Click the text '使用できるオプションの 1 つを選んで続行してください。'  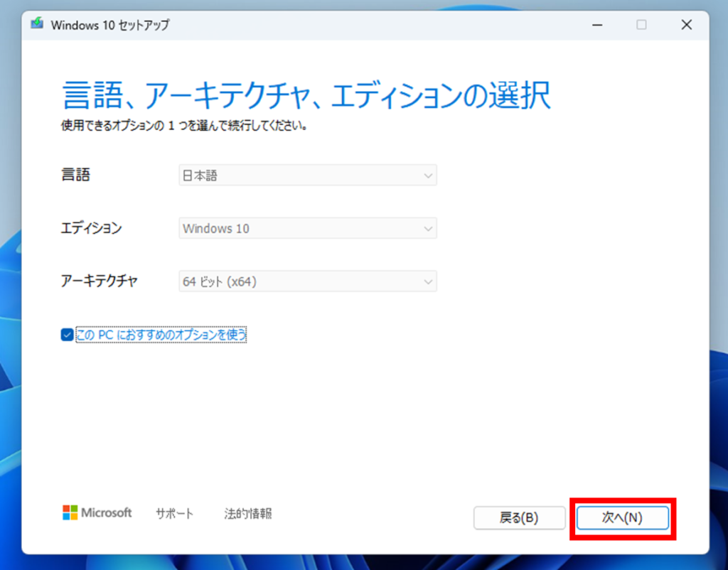click(x=184, y=126)
